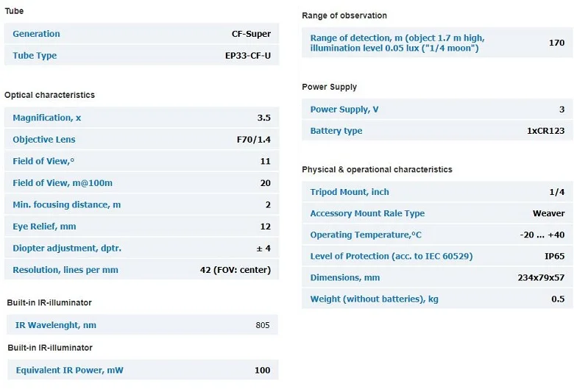Click the Field of View, m@100m label
The width and height of the screenshot is (574, 392).
pos(63,183)
